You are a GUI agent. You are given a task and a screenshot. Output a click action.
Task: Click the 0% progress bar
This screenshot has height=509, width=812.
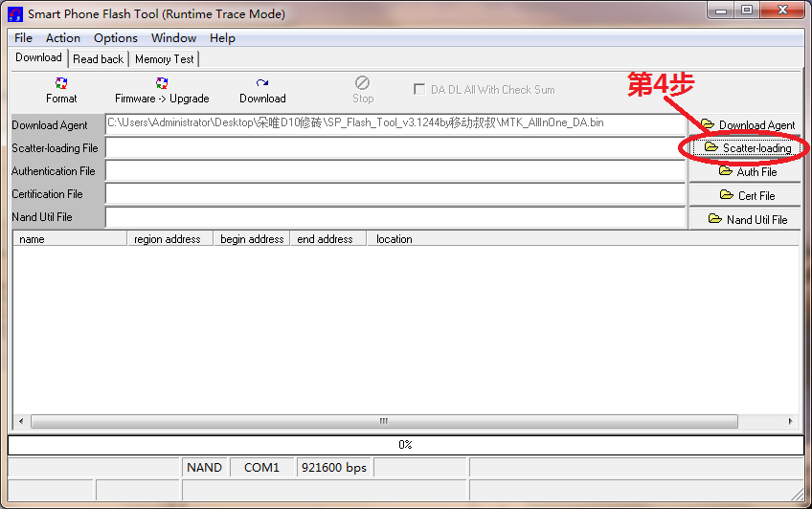pos(405,445)
